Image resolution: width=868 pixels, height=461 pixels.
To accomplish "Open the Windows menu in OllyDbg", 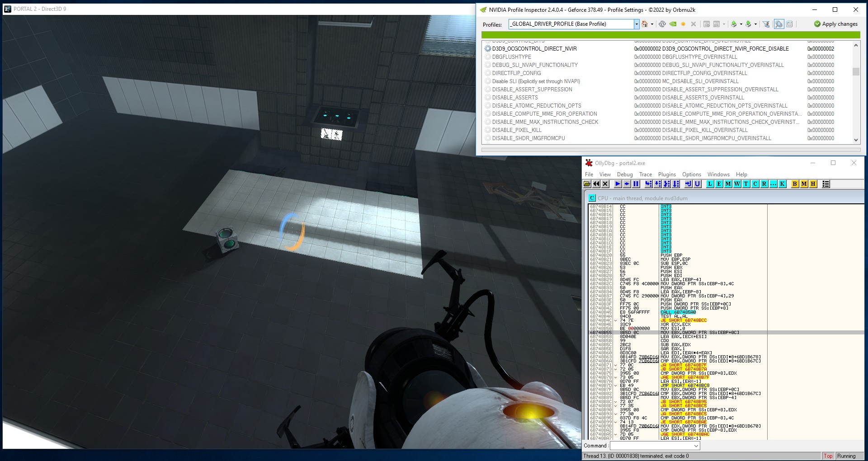I will point(718,174).
